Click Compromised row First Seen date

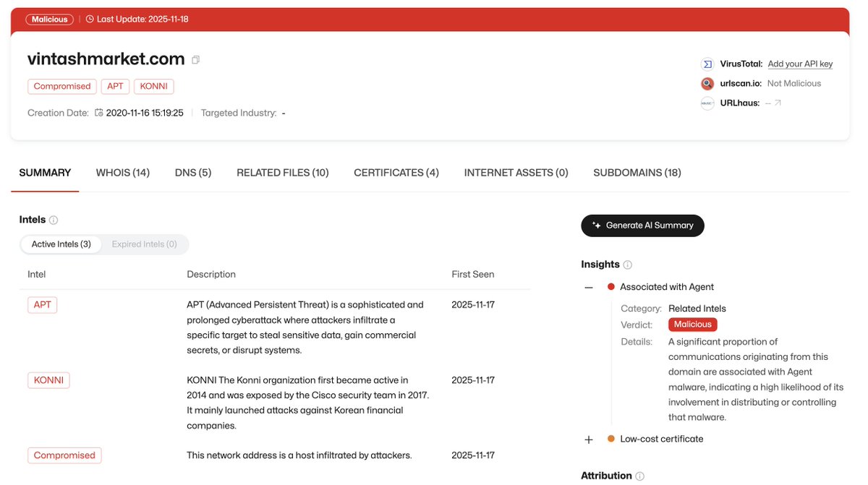[473, 455]
